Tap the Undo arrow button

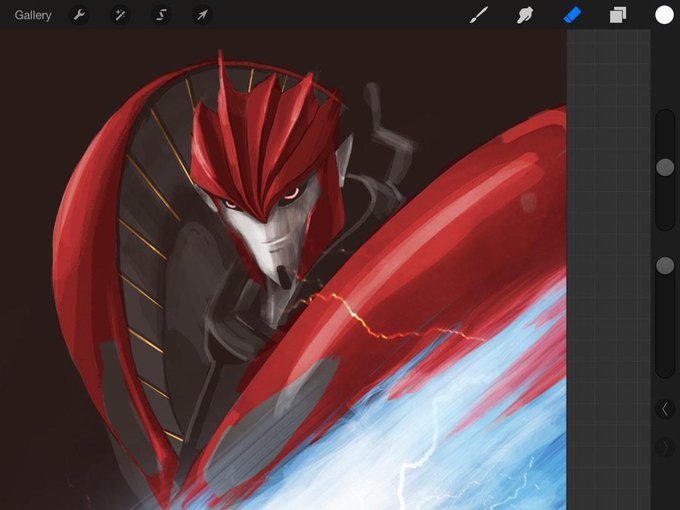tap(665, 409)
